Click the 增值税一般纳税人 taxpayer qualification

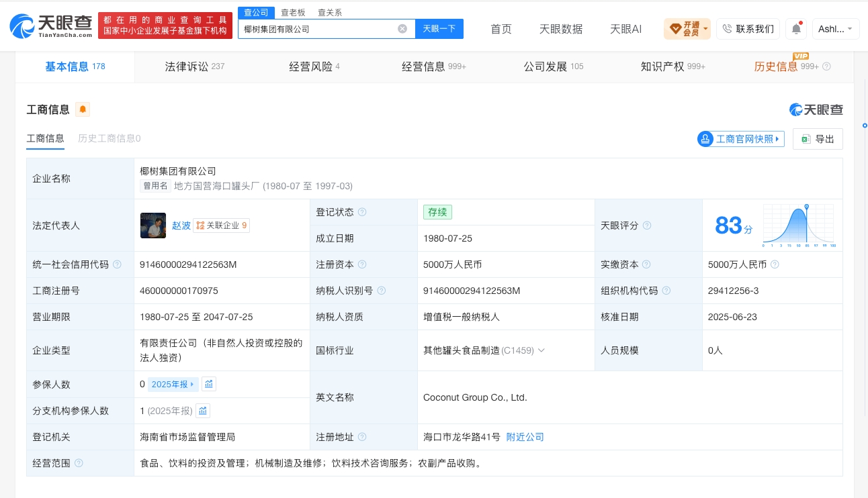462,317
